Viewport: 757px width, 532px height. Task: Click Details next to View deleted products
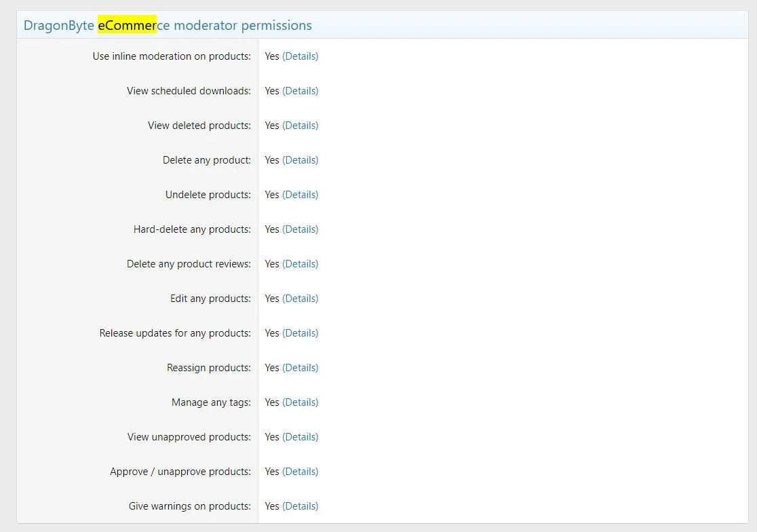pyautogui.click(x=300, y=126)
